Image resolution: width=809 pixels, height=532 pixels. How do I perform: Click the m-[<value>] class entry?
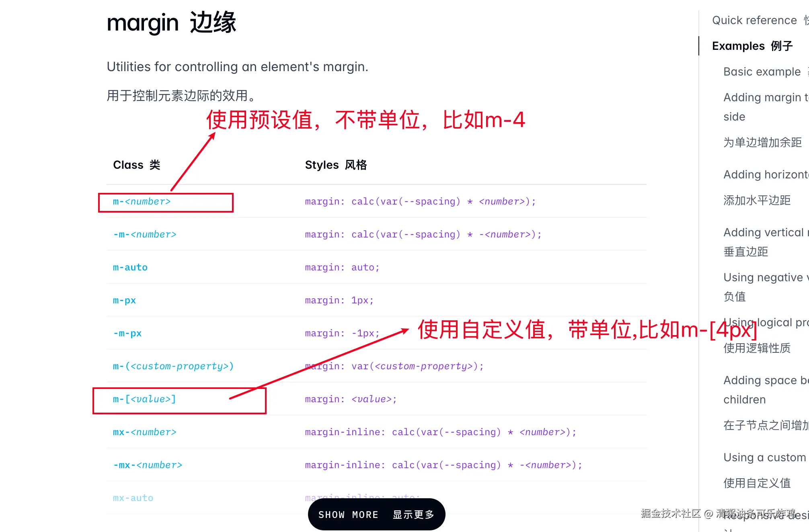(144, 399)
